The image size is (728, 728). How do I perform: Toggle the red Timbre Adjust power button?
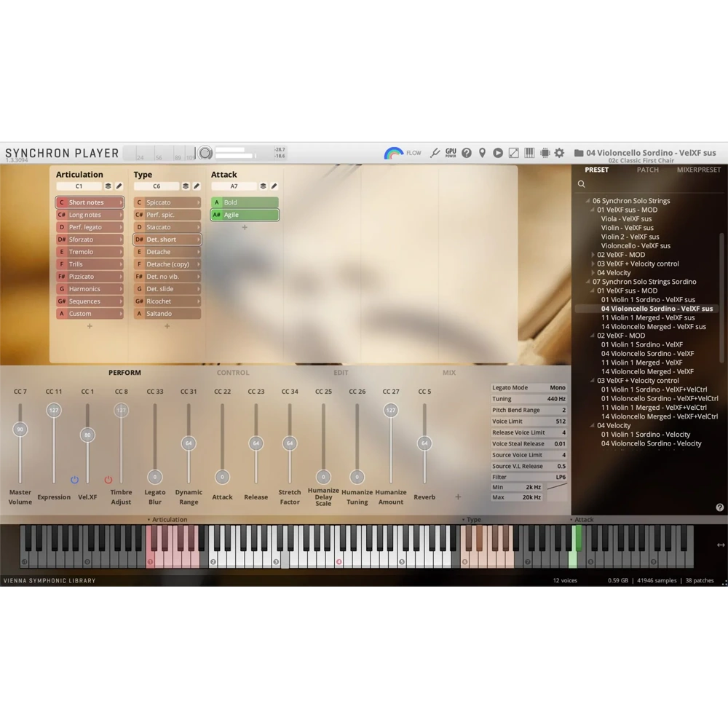pos(108,480)
